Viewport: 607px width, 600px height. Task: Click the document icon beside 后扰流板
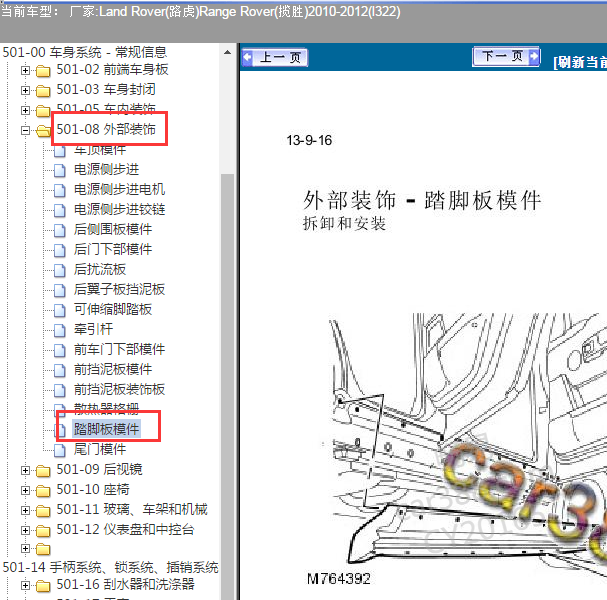pyautogui.click(x=60, y=270)
